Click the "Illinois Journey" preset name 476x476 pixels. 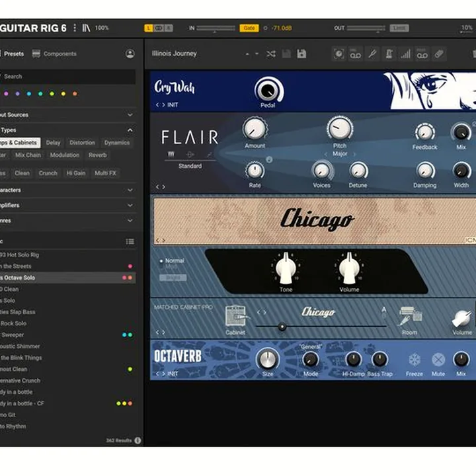pos(175,54)
